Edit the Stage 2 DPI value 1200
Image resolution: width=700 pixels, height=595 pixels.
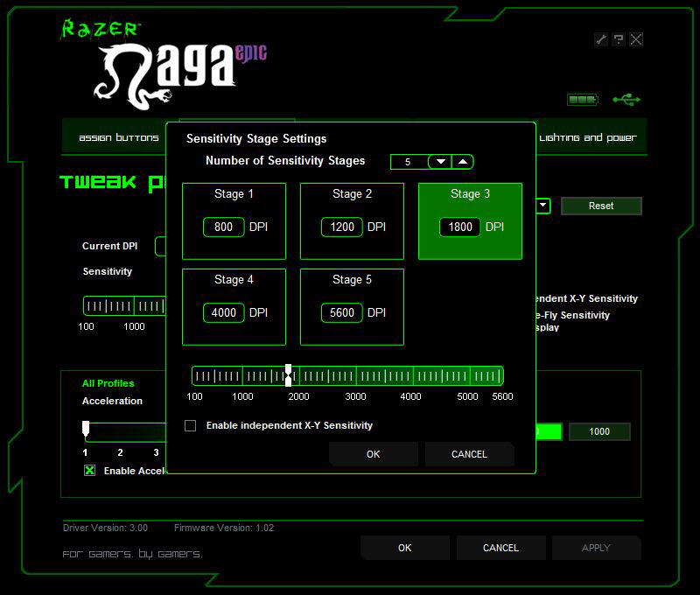342,227
